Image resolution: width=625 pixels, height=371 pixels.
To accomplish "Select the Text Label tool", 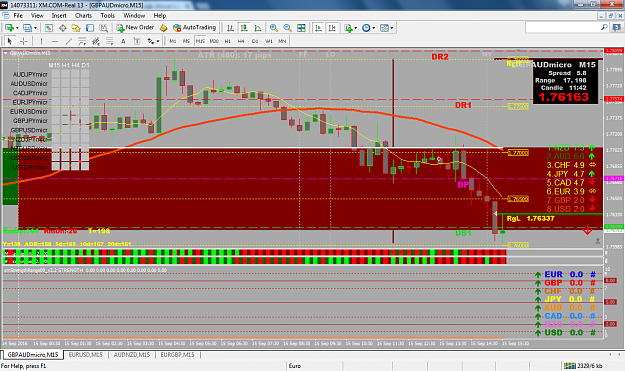I will coord(137,41).
